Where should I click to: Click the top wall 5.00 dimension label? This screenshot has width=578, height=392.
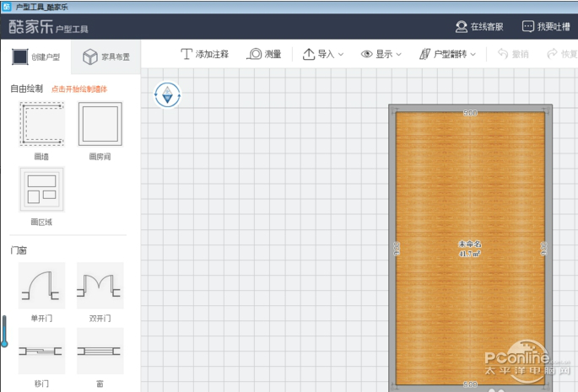click(x=470, y=113)
